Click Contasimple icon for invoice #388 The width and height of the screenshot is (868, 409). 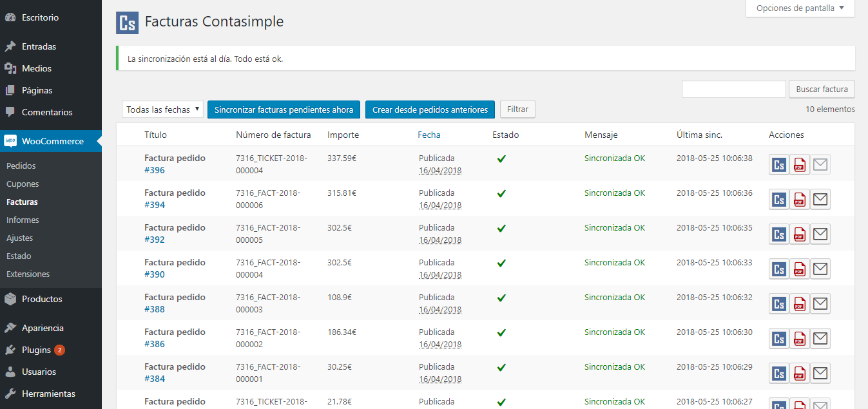(x=779, y=304)
